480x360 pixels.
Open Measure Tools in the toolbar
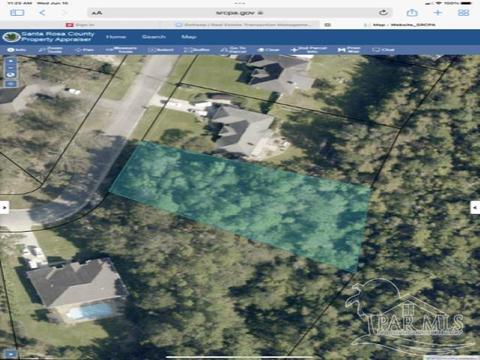click(x=121, y=50)
